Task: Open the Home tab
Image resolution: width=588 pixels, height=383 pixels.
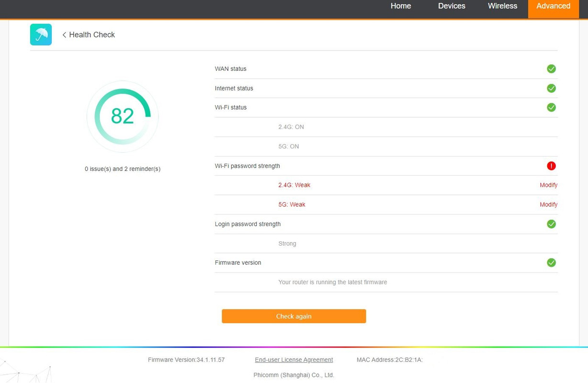Action: pos(401,6)
